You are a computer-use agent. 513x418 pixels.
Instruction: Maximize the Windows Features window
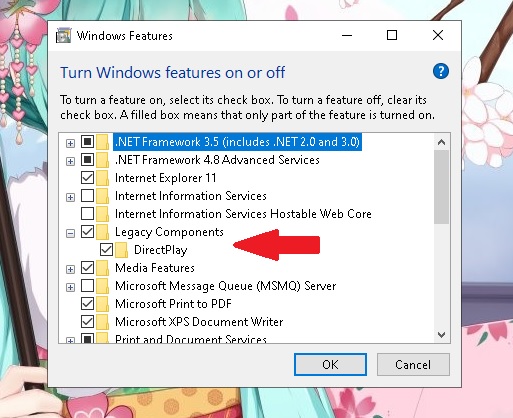click(x=392, y=35)
